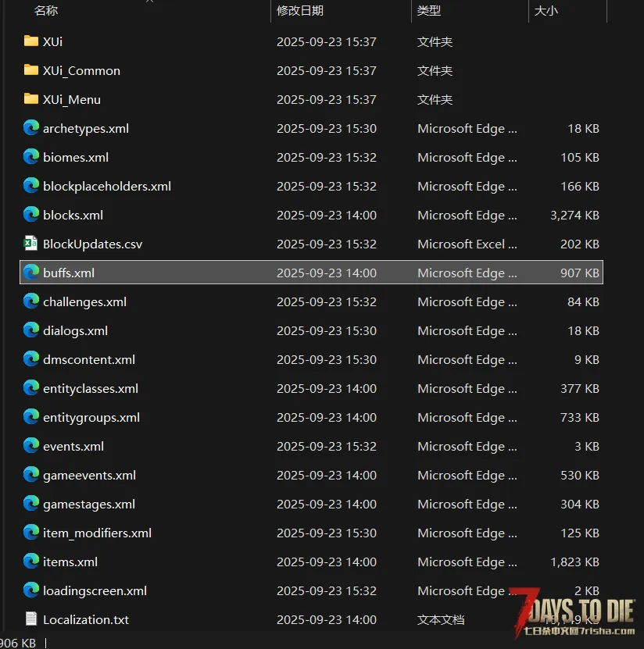Select the XUi_Common folder icon

pos(31,70)
